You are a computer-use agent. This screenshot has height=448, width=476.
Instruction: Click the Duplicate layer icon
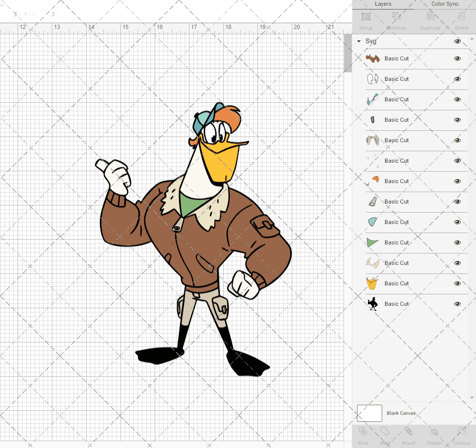point(430,17)
